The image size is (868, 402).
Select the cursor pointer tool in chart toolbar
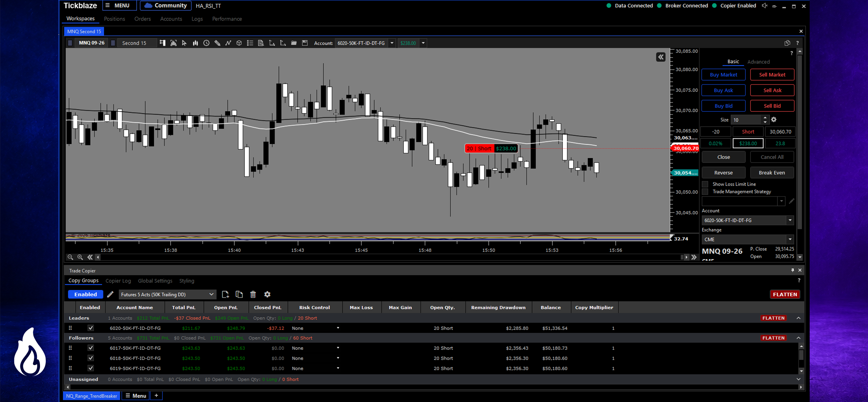(x=184, y=43)
